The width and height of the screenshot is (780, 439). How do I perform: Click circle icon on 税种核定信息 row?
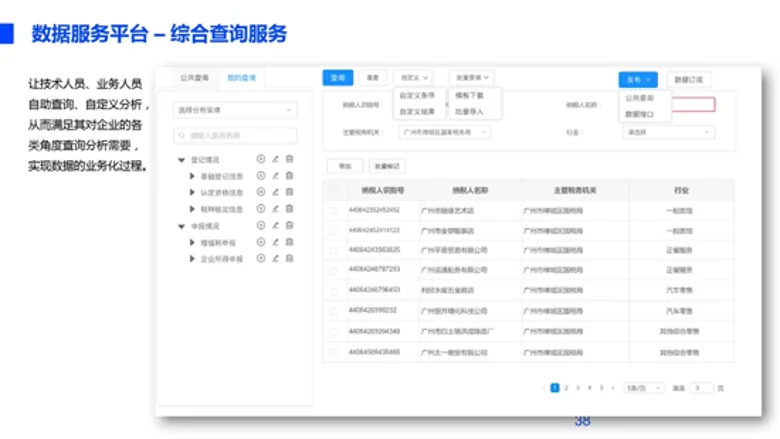261,208
